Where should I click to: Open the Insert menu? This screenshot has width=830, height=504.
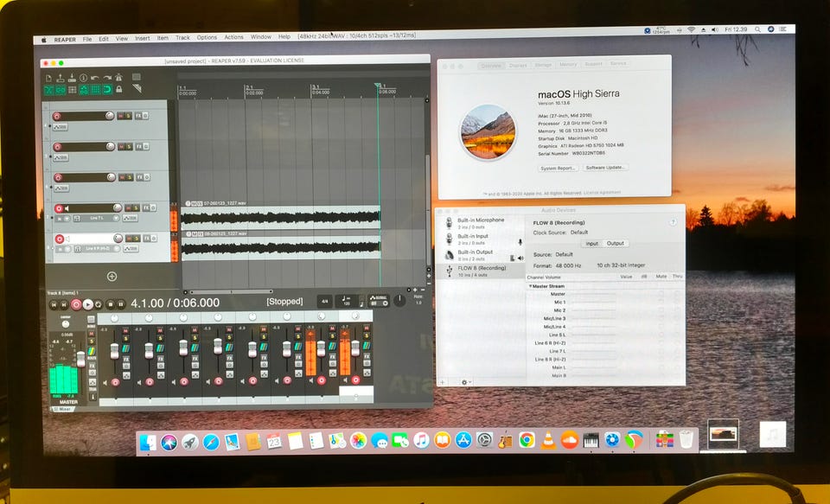tap(143, 38)
